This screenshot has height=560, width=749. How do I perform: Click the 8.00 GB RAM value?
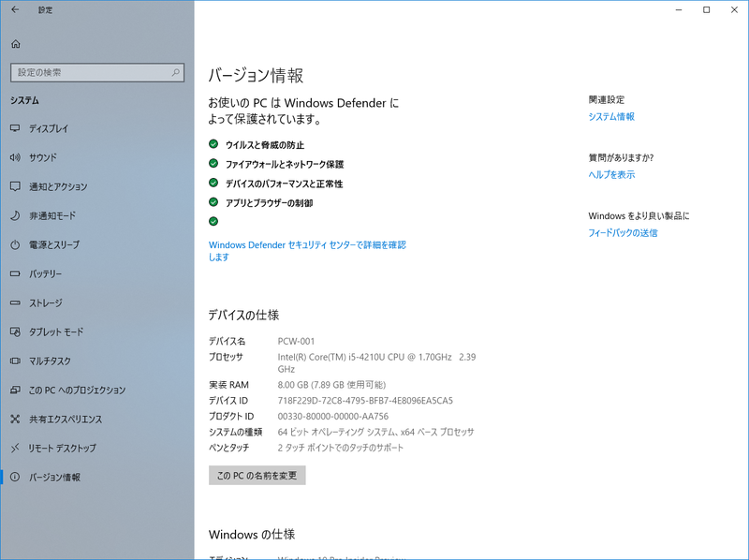click(x=331, y=385)
